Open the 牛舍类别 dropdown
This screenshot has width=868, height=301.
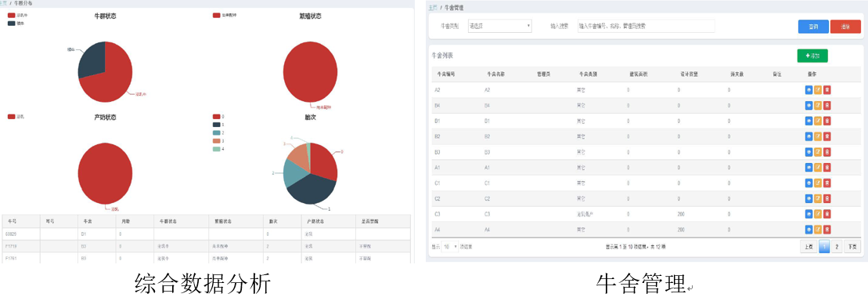[x=499, y=26]
